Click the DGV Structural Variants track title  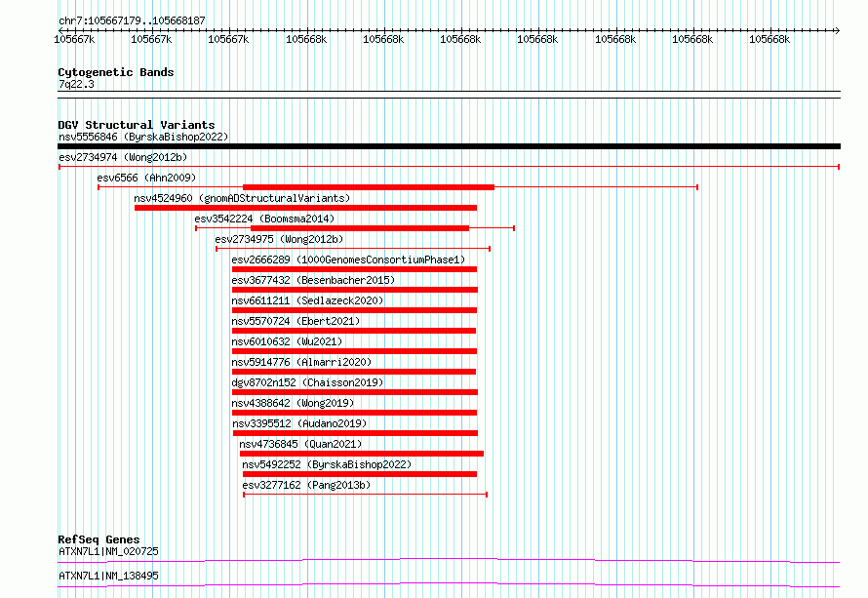pos(137,125)
